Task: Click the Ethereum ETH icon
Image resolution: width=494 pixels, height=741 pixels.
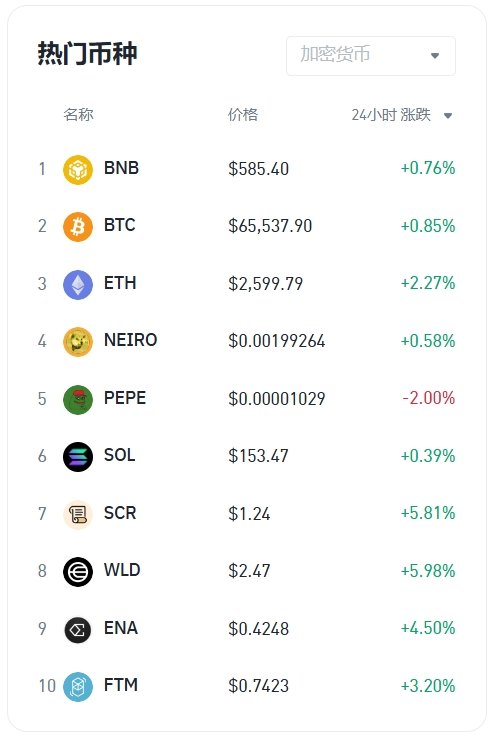Action: click(x=78, y=284)
